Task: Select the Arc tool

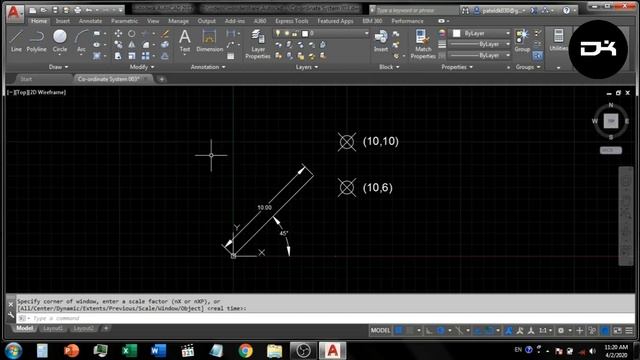Action: pyautogui.click(x=81, y=41)
